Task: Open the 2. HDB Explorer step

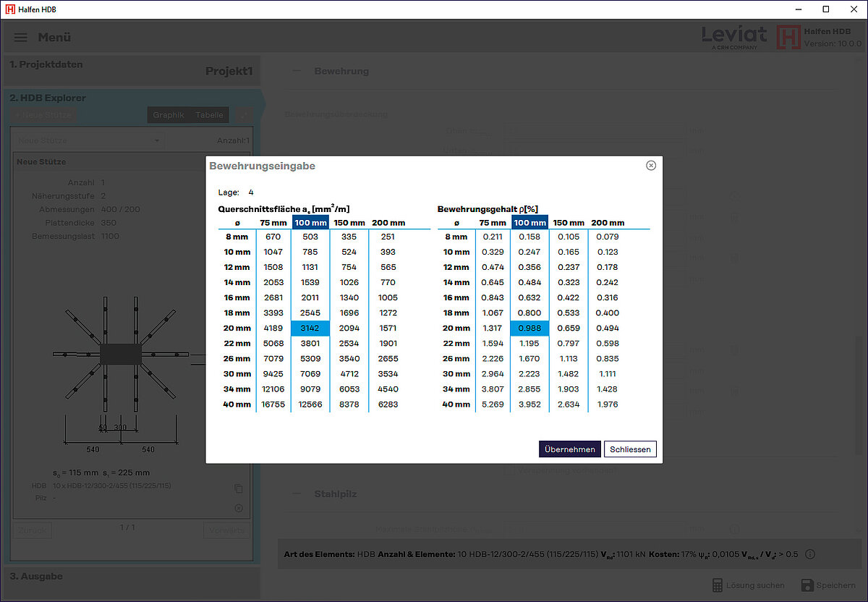Action: tap(48, 98)
